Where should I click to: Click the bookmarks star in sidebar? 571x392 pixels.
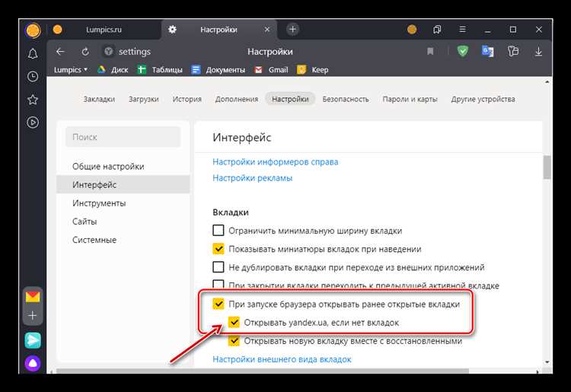coord(33,100)
